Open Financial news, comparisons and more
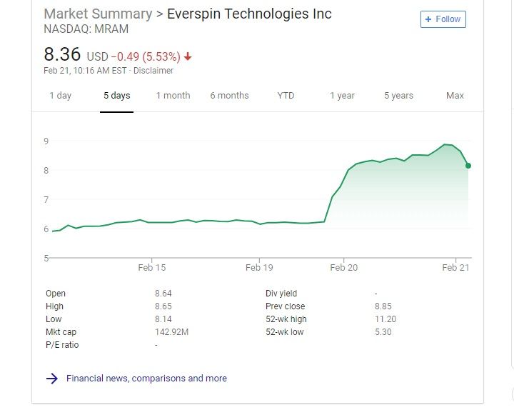The height and width of the screenshot is (420, 514). 146,379
